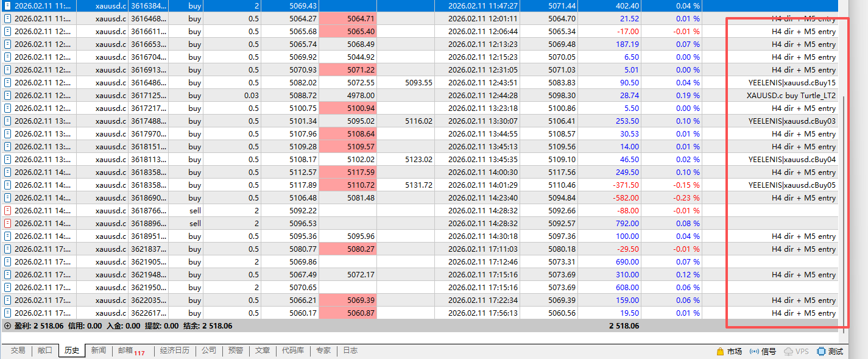Image resolution: width=868 pixels, height=359 pixels.
Task: Click the deal icon of the 5096.53 sell row
Action: pos(7,223)
